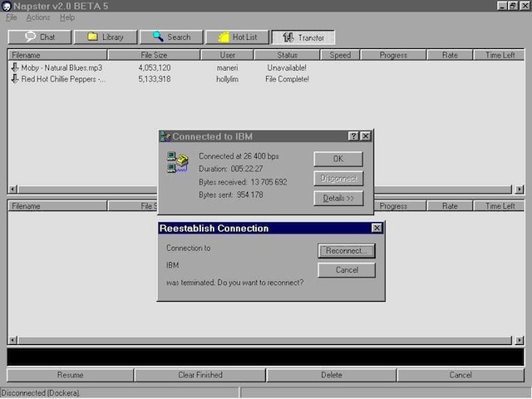Click Cancel in Reestablish Connection dialog
The width and height of the screenshot is (532, 399).
347,270
